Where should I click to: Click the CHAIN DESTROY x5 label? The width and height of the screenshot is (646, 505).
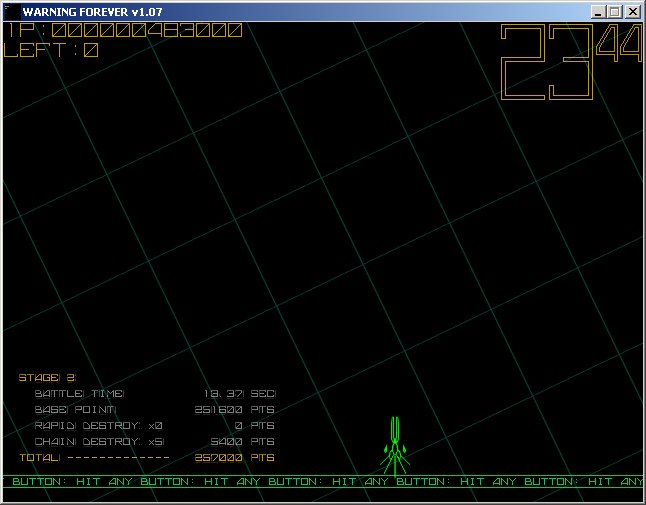pyautogui.click(x=99, y=442)
